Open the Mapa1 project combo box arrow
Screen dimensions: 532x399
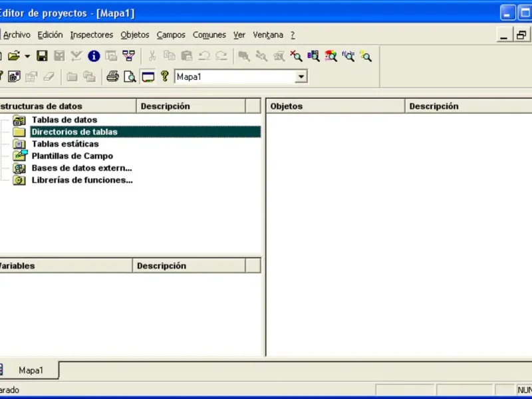[301, 76]
